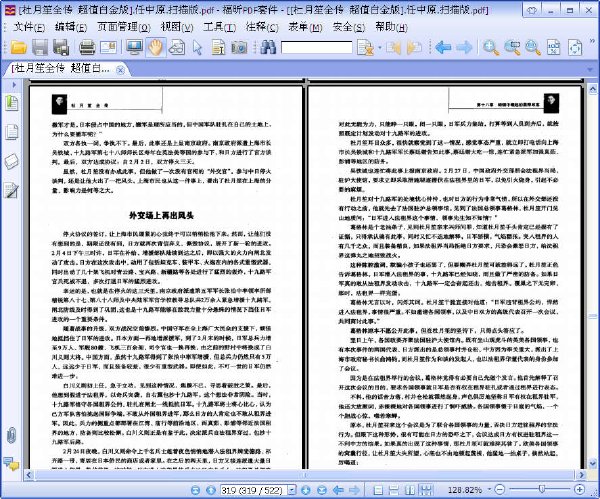Open the Signatures panel with pen icon
This screenshot has height=499, width=600.
[11, 190]
